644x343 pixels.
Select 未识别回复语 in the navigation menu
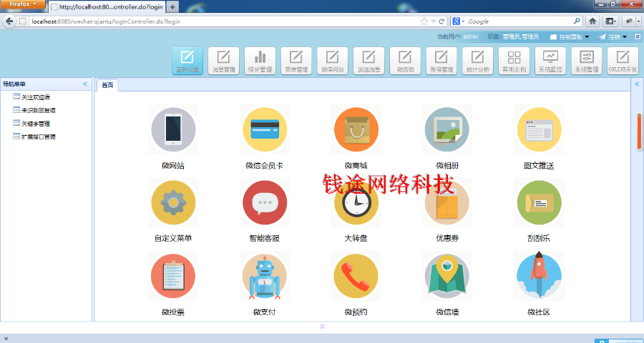click(x=39, y=110)
